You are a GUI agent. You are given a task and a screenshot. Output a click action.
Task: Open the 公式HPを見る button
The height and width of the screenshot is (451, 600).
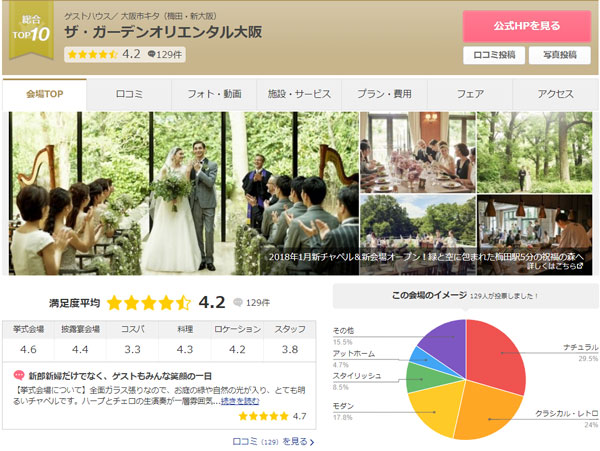pyautogui.click(x=526, y=25)
